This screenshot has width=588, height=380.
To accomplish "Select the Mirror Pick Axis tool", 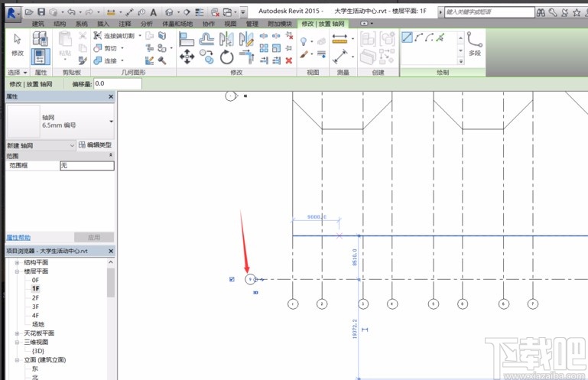I will tap(226, 39).
